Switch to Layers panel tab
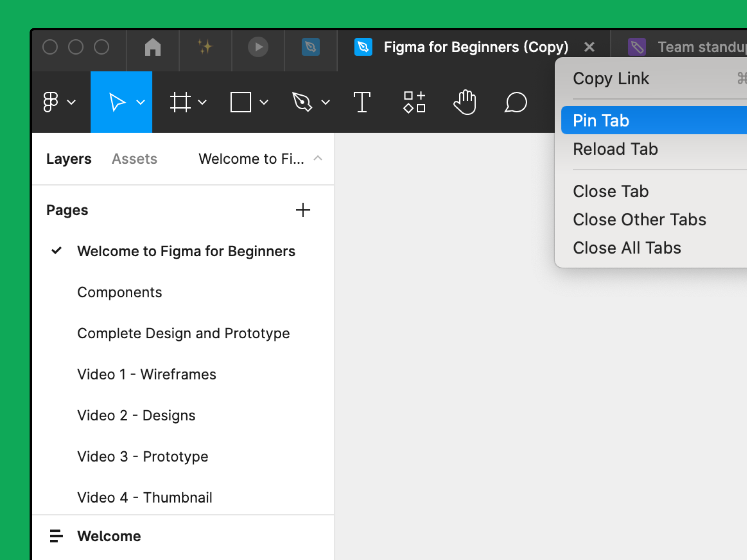 click(x=69, y=157)
